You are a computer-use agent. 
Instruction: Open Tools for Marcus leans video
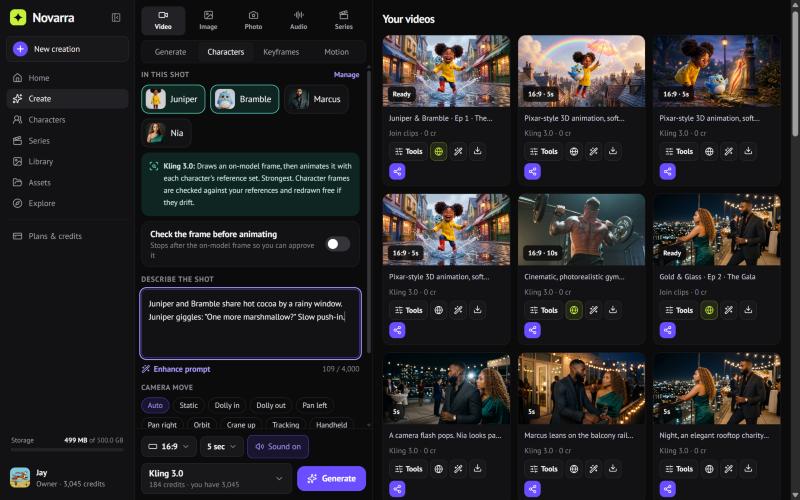(x=544, y=468)
